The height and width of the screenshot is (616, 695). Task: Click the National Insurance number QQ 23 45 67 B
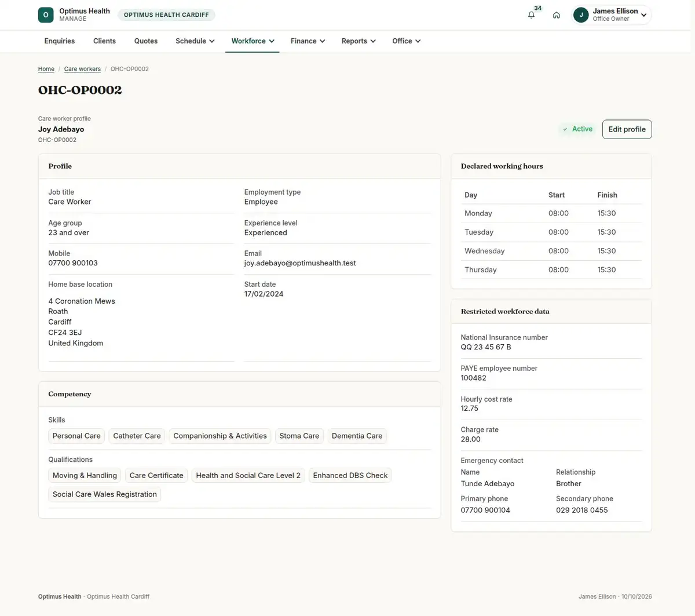[486, 347]
